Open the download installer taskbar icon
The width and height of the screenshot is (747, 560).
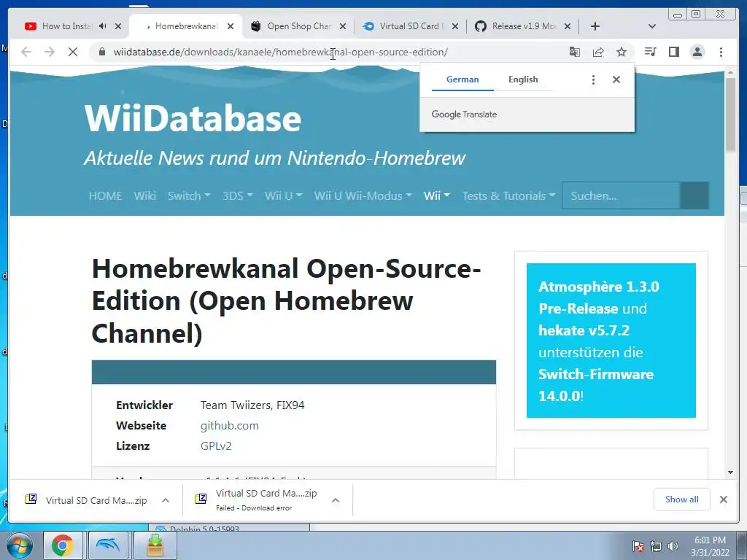pyautogui.click(x=155, y=545)
